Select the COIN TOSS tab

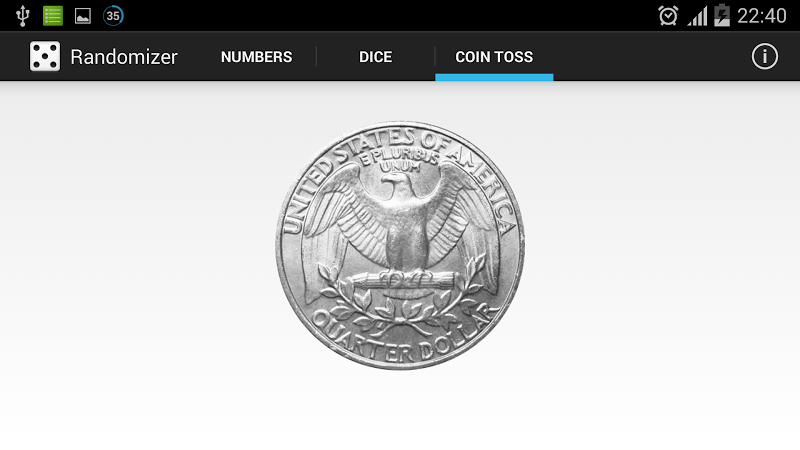pos(494,57)
